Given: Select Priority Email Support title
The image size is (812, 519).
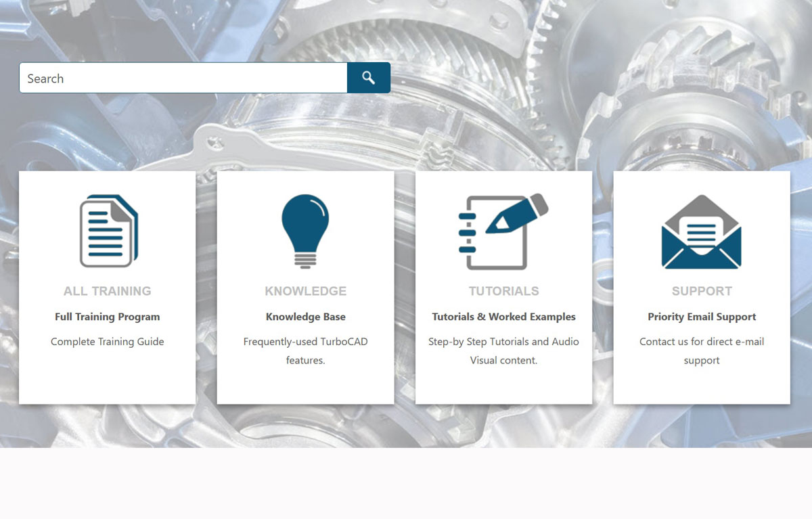Looking at the screenshot, I should pyautogui.click(x=702, y=317).
